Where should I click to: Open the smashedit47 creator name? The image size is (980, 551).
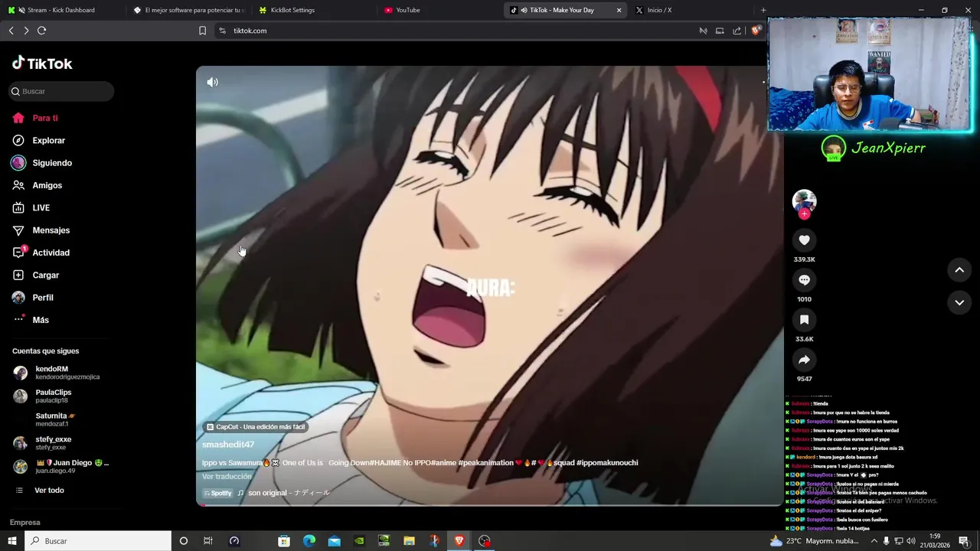(x=228, y=445)
